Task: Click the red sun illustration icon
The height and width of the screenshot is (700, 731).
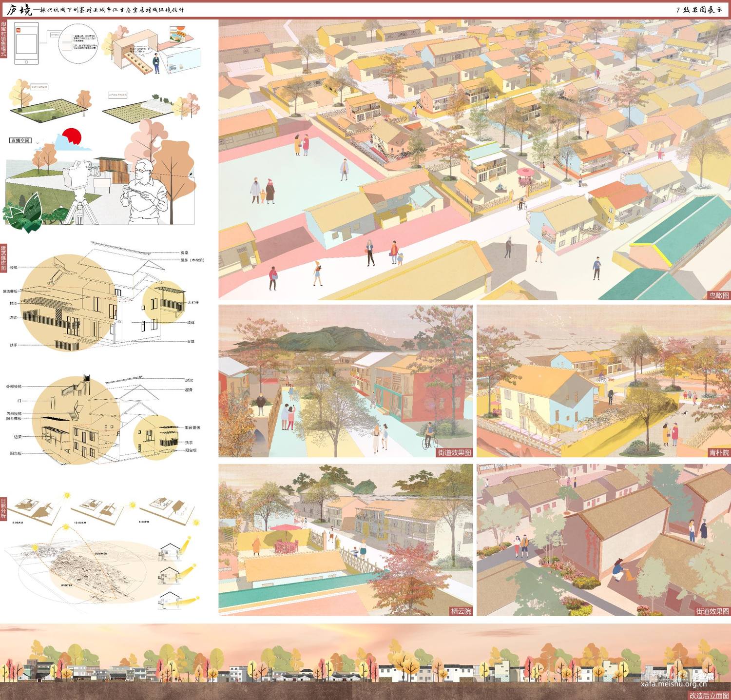Action: [71, 136]
